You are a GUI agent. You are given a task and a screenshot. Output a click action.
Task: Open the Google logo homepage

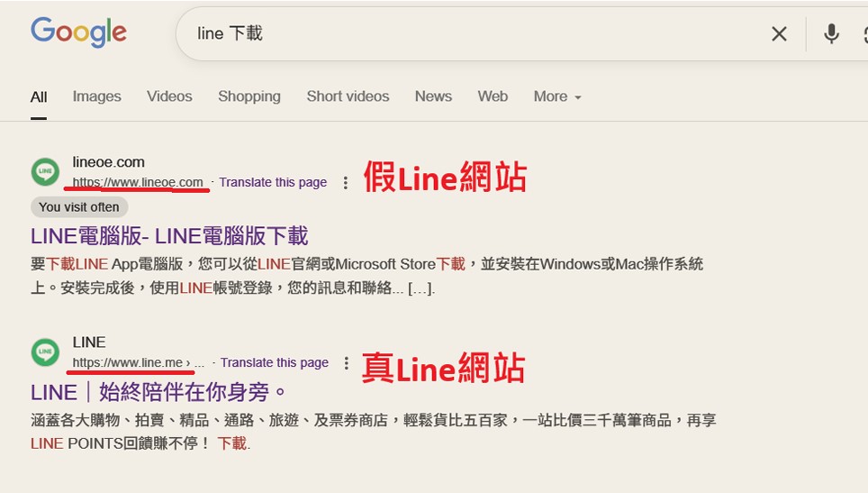pyautogui.click(x=78, y=32)
